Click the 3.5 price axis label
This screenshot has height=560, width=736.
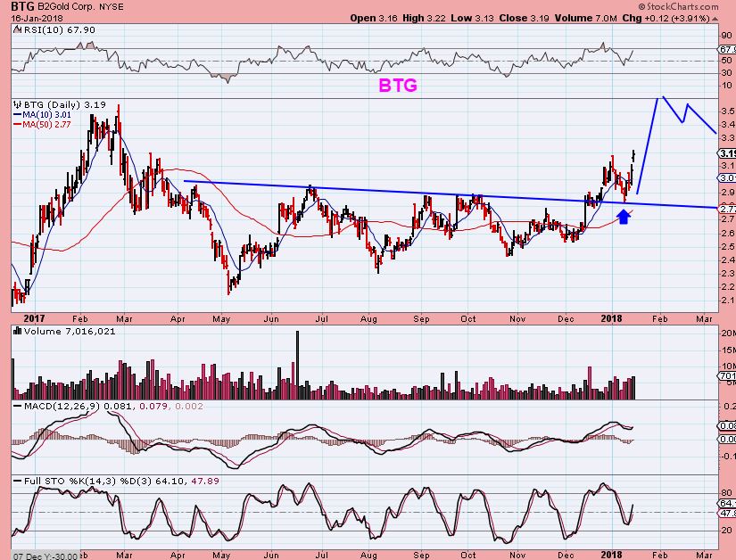point(728,111)
